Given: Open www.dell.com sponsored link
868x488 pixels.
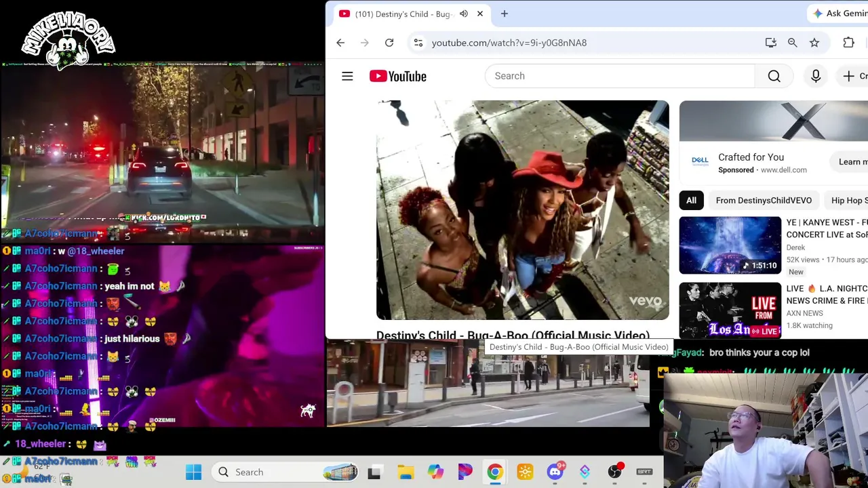Looking at the screenshot, I should coord(783,170).
